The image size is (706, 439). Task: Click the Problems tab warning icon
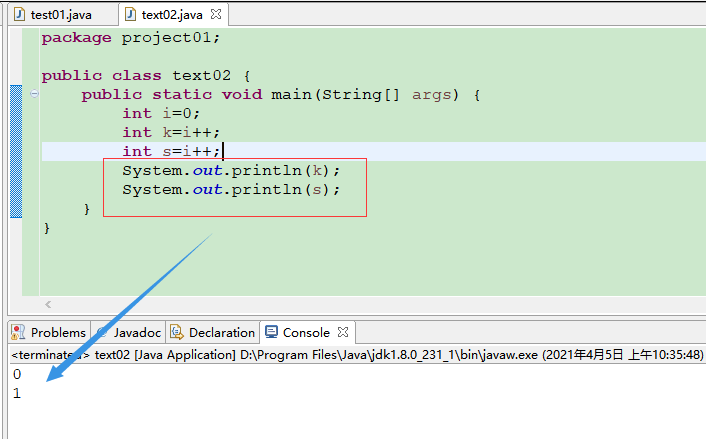pos(18,332)
